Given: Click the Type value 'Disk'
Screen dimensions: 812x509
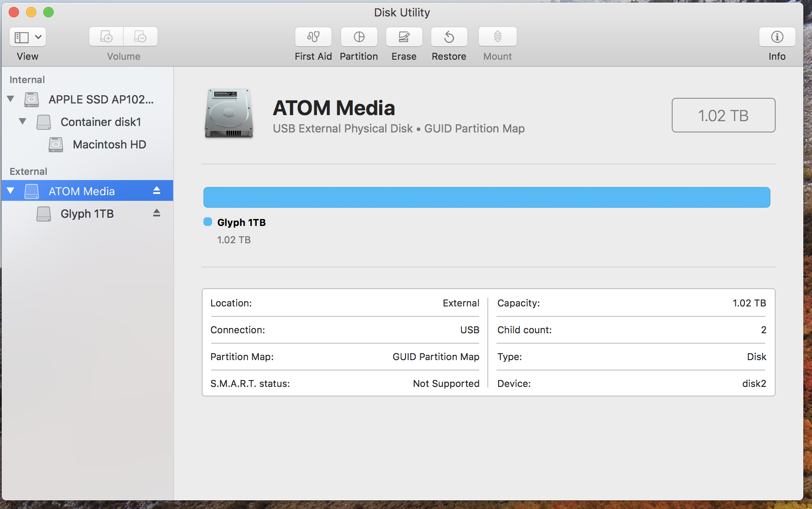Looking at the screenshot, I should (x=757, y=357).
